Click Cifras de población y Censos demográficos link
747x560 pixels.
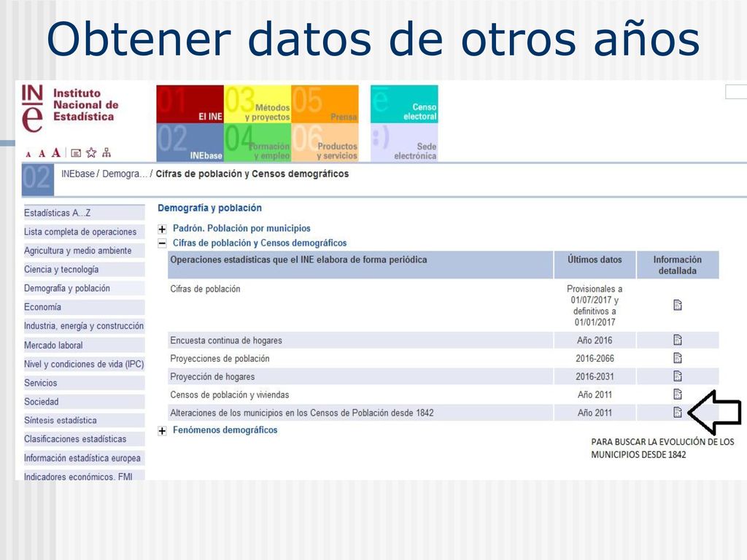coord(260,243)
